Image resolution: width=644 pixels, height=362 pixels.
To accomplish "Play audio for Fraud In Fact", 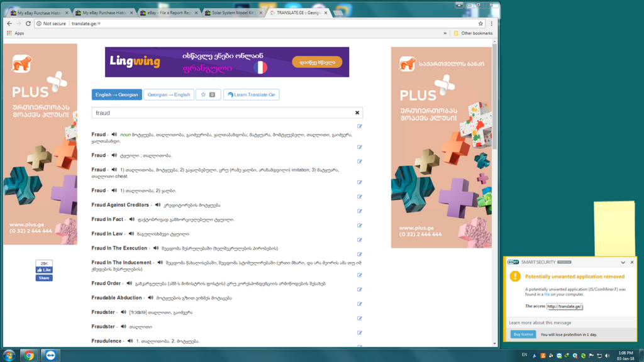I will [x=132, y=219].
